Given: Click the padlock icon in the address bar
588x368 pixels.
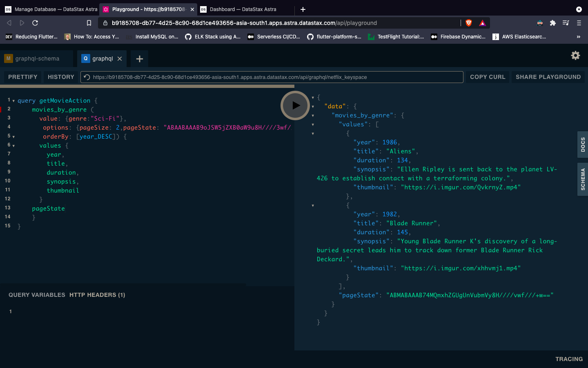Looking at the screenshot, I should (106, 23).
